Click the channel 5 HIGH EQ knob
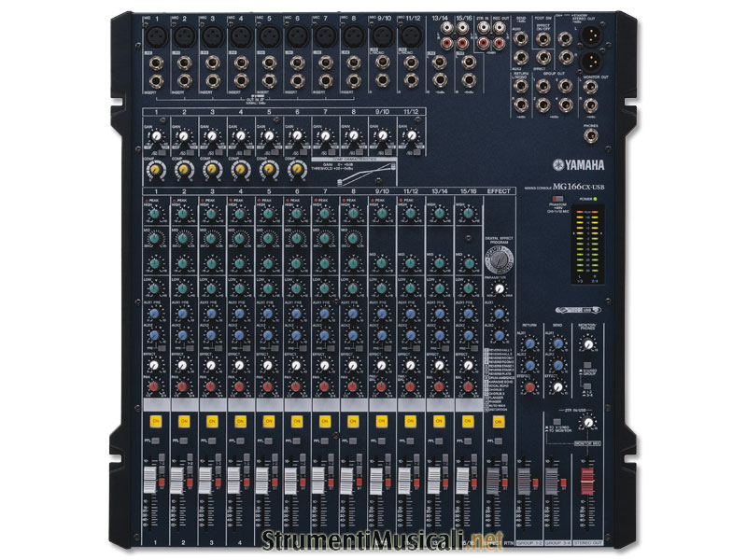This screenshot has width=747, height=560. click(269, 214)
